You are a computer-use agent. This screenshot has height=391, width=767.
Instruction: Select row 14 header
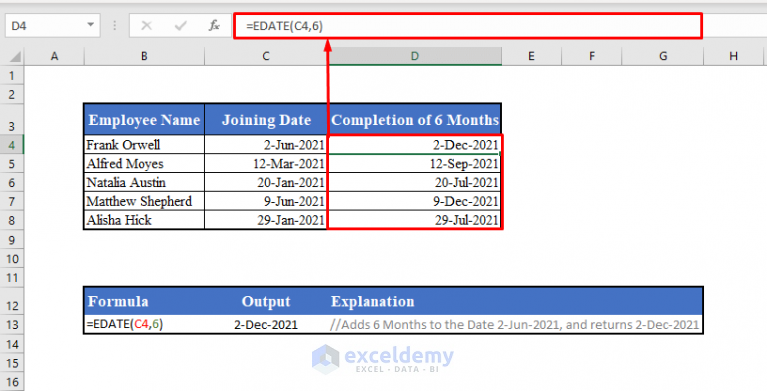(x=12, y=344)
